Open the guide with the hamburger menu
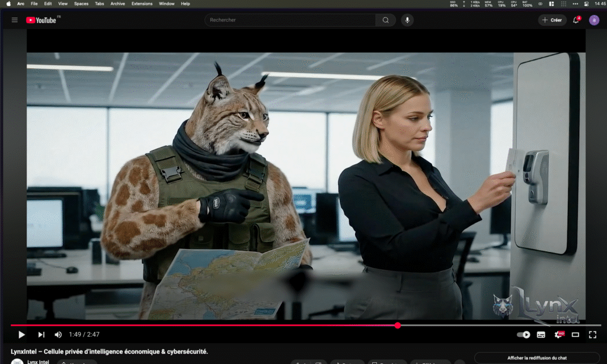This screenshot has height=364, width=607. [x=15, y=19]
